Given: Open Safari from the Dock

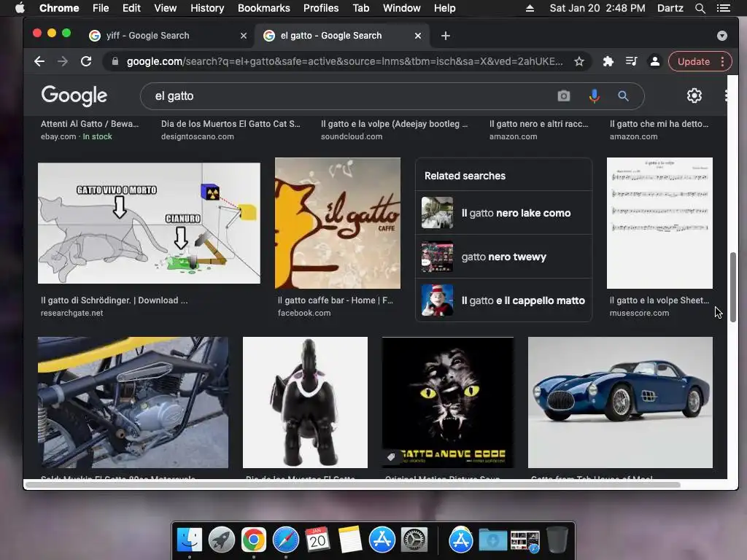Looking at the screenshot, I should point(286,540).
